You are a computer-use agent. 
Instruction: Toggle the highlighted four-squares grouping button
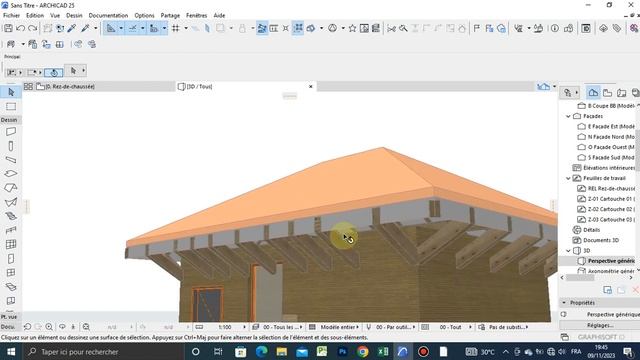tap(298, 28)
